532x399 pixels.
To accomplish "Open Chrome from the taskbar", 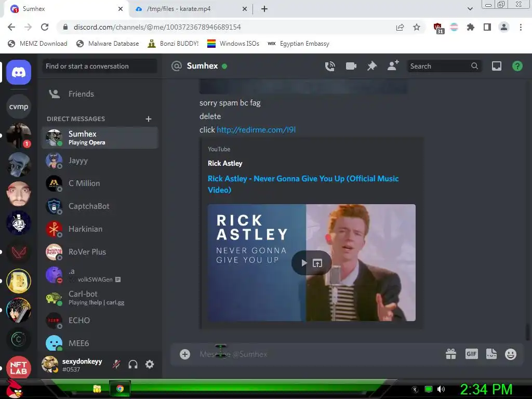I will tap(120, 389).
